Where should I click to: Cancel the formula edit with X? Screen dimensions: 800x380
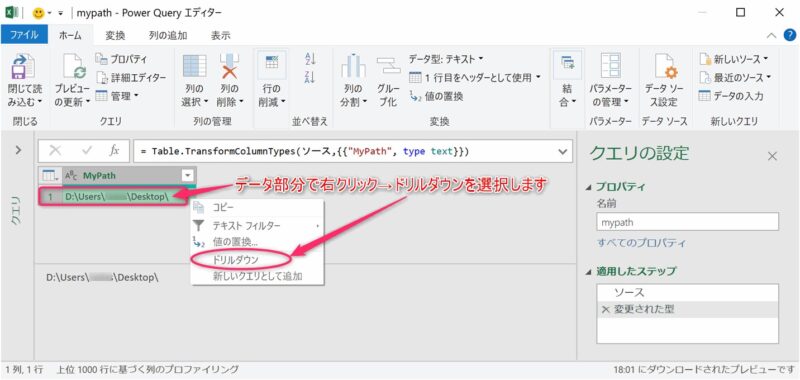55,151
